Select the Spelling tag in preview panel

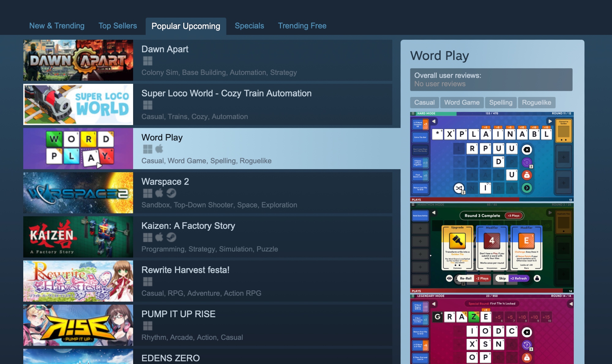[x=501, y=102]
